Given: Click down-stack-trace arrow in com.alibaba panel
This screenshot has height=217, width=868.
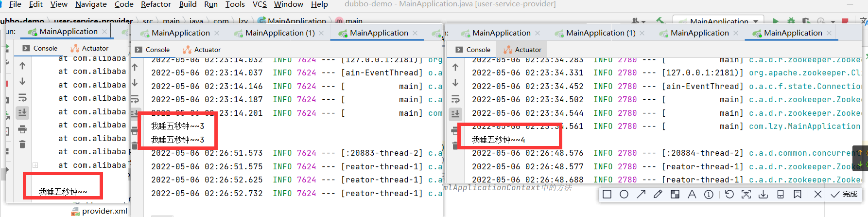Looking at the screenshot, I should [22, 81].
